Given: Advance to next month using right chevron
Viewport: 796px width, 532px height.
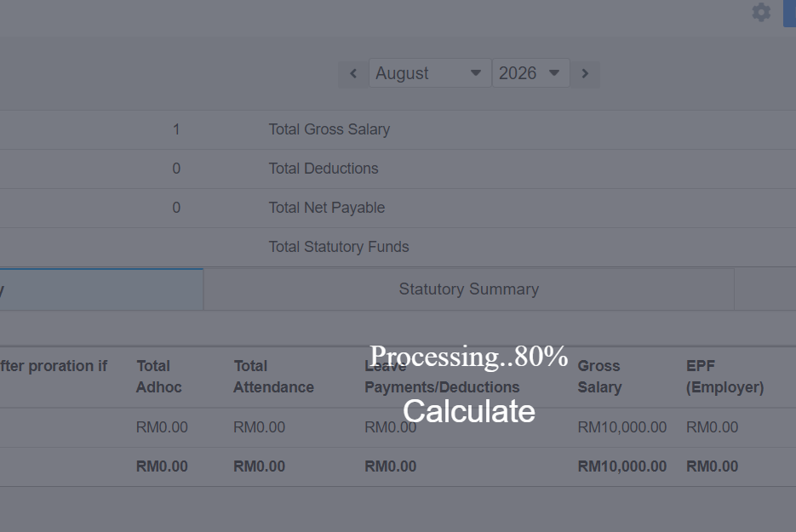Looking at the screenshot, I should point(585,73).
